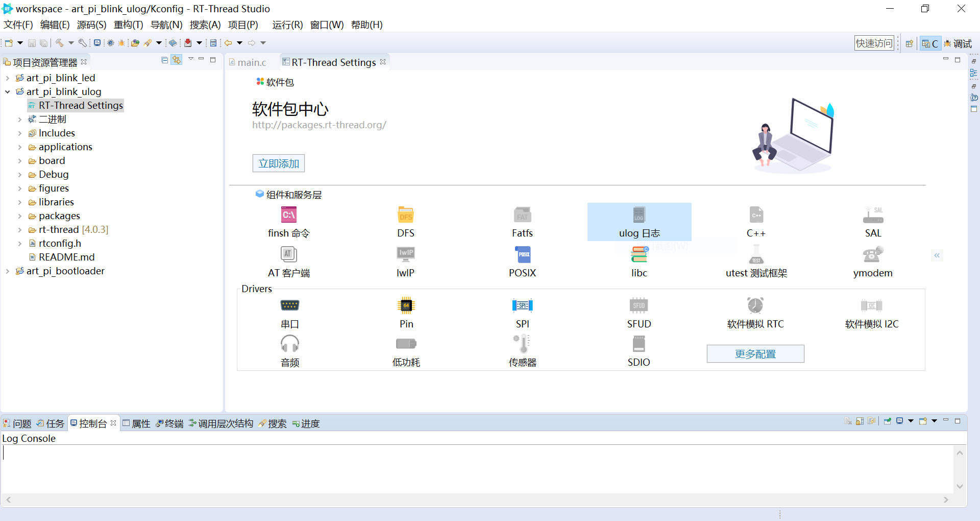The image size is (980, 521).
Task: Open the New wizard icon on the toolbar
Action: coord(9,43)
